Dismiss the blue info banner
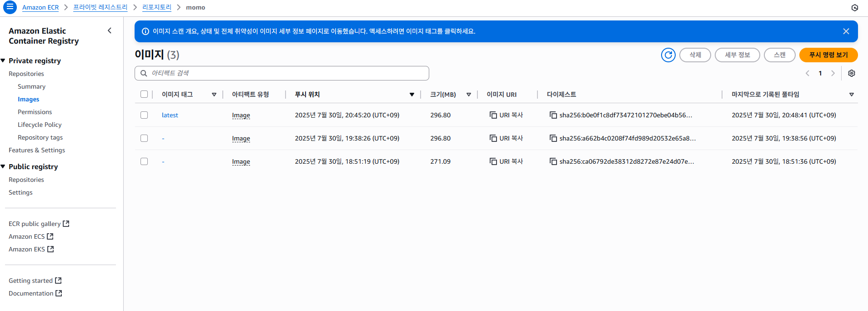 pos(846,31)
